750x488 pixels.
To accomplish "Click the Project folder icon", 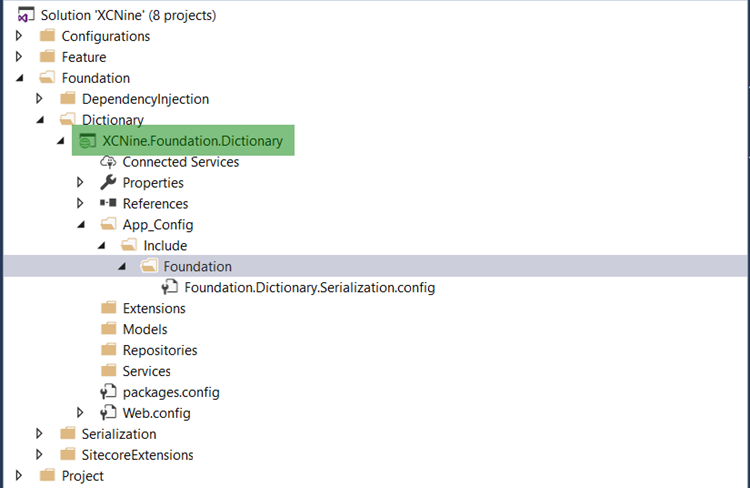I will click(47, 475).
